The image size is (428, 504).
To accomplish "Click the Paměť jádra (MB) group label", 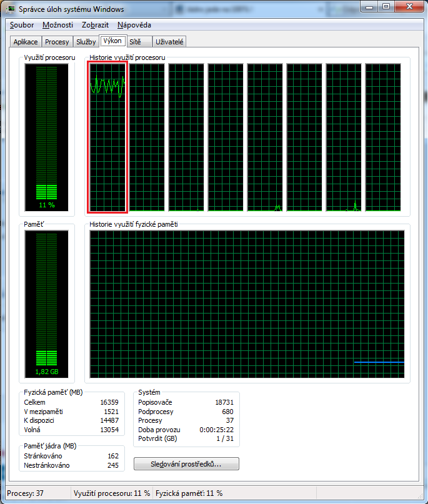I will tap(50, 446).
